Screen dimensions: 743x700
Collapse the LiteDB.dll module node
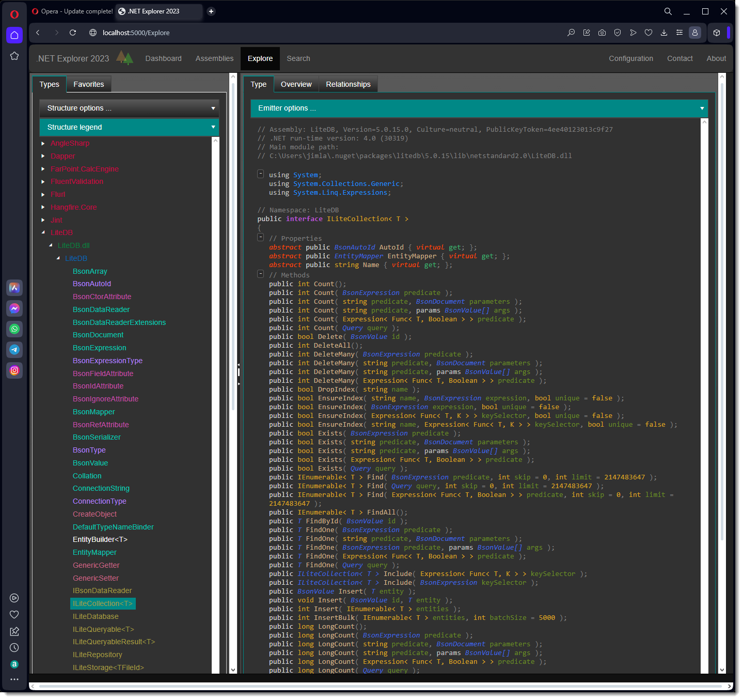pos(51,245)
